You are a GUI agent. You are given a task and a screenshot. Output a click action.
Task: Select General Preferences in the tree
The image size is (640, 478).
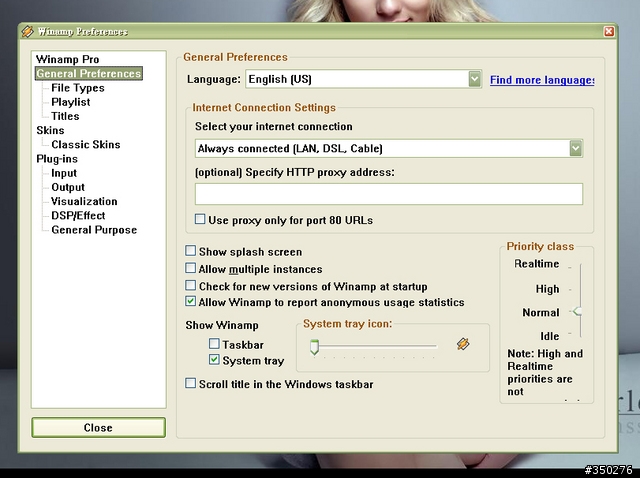click(89, 73)
